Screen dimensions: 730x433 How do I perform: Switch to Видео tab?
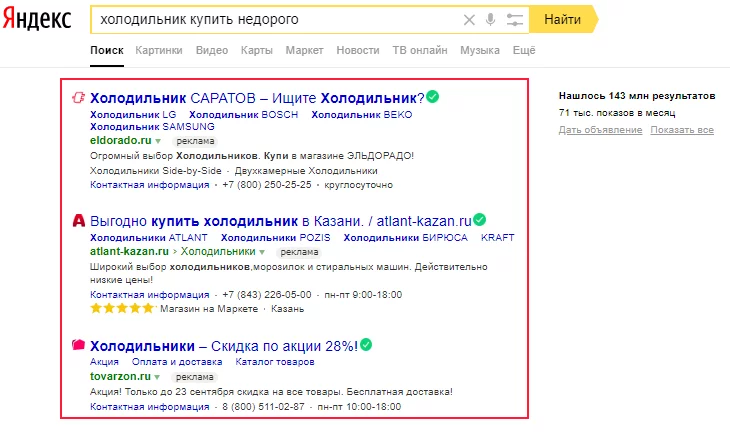(x=212, y=50)
